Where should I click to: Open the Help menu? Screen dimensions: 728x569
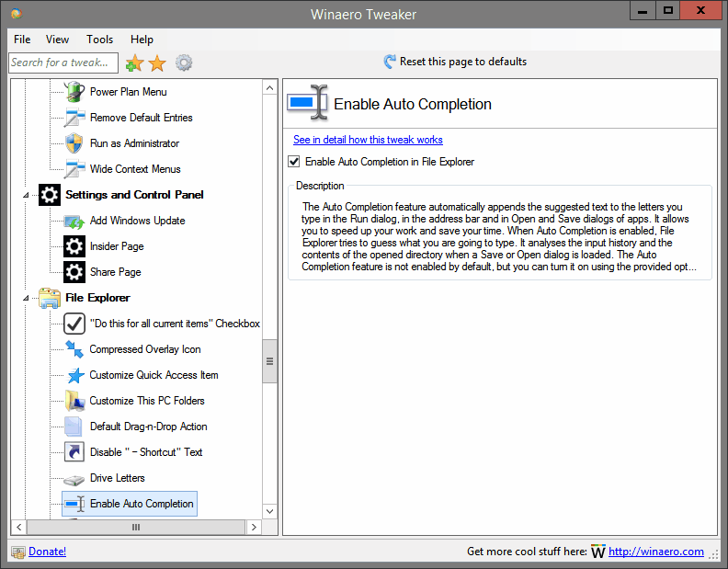[142, 40]
